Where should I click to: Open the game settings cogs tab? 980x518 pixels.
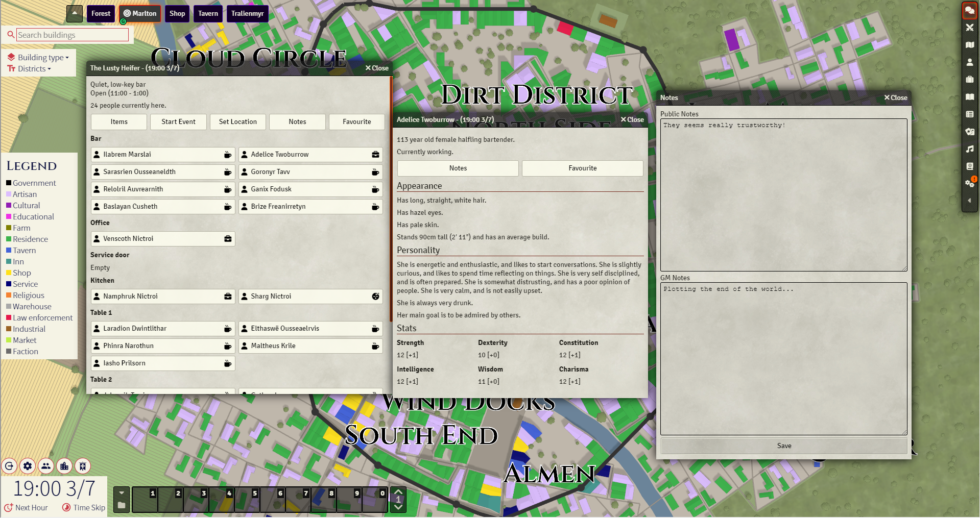[x=969, y=184]
